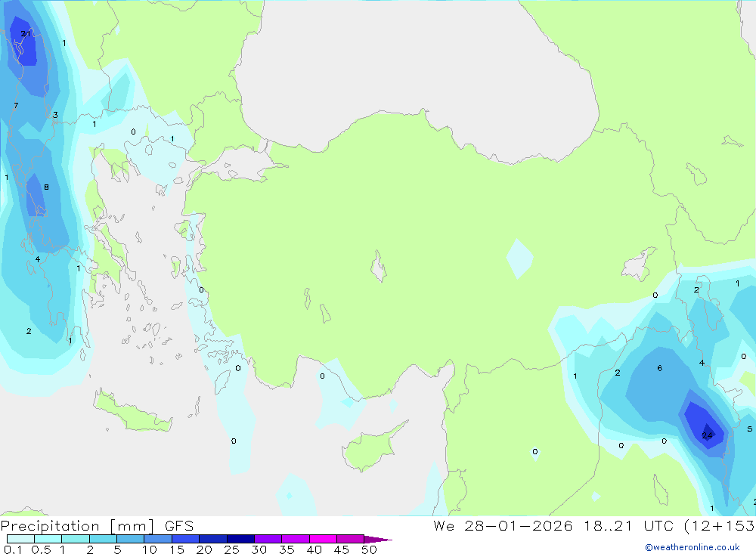Click the '0.1' legend scale label

tap(13, 549)
